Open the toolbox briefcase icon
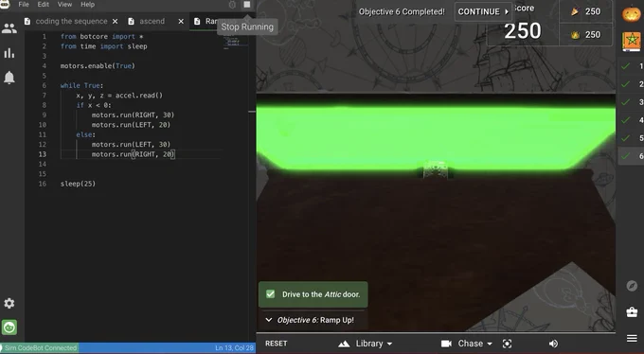The width and height of the screenshot is (644, 354). click(632, 312)
